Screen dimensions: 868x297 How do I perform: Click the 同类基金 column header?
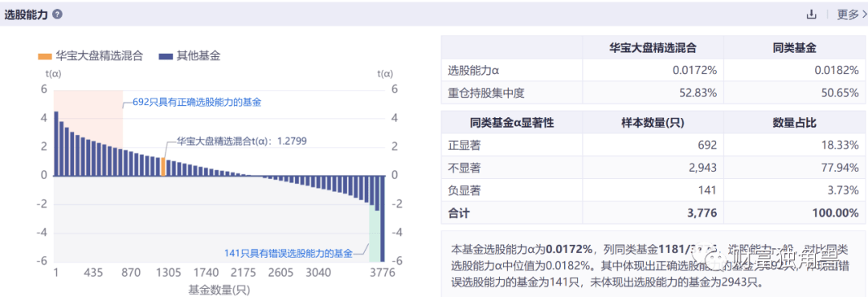[x=794, y=48]
